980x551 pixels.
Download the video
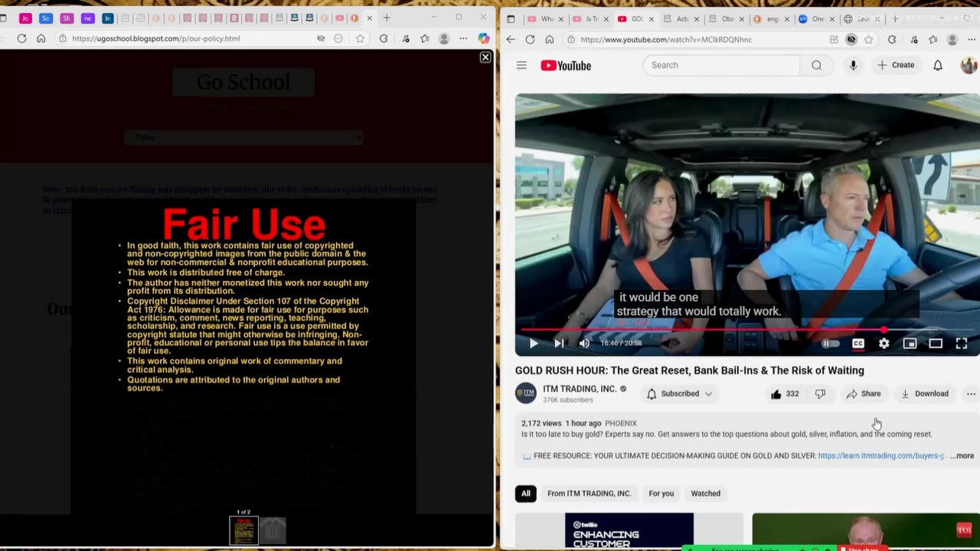coord(925,393)
